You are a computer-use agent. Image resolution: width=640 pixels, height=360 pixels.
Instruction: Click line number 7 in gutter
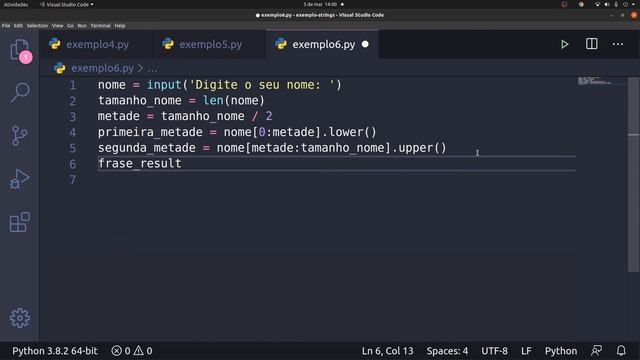coord(73,180)
